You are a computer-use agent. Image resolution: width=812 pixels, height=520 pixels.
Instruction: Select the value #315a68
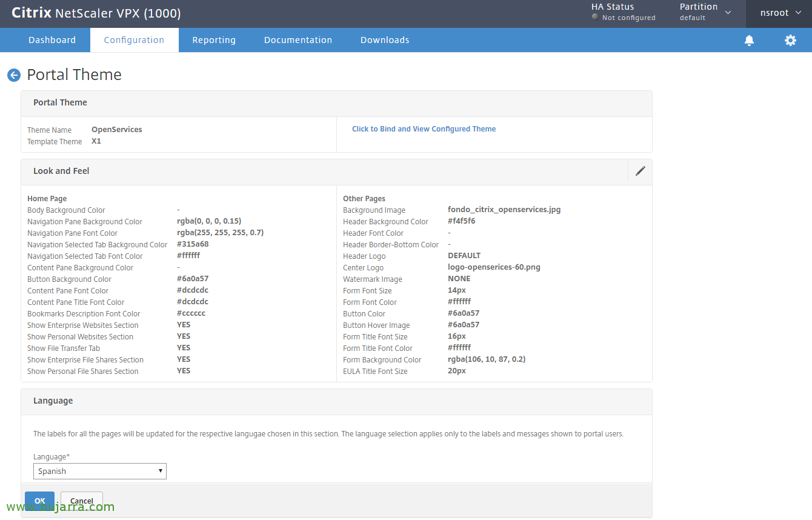[x=193, y=244]
